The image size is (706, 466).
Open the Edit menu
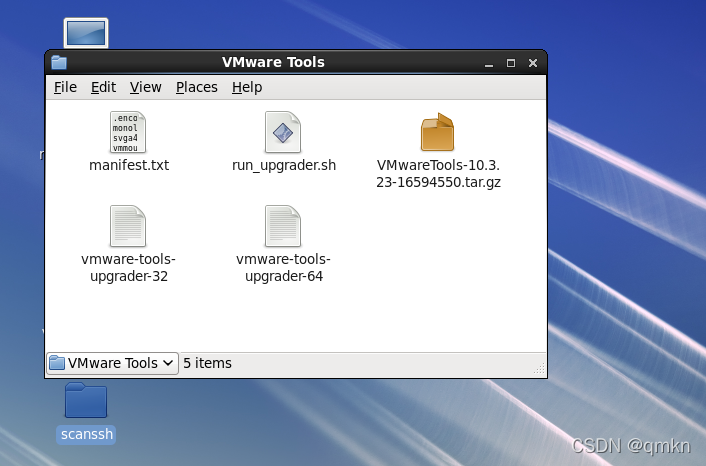coord(103,87)
